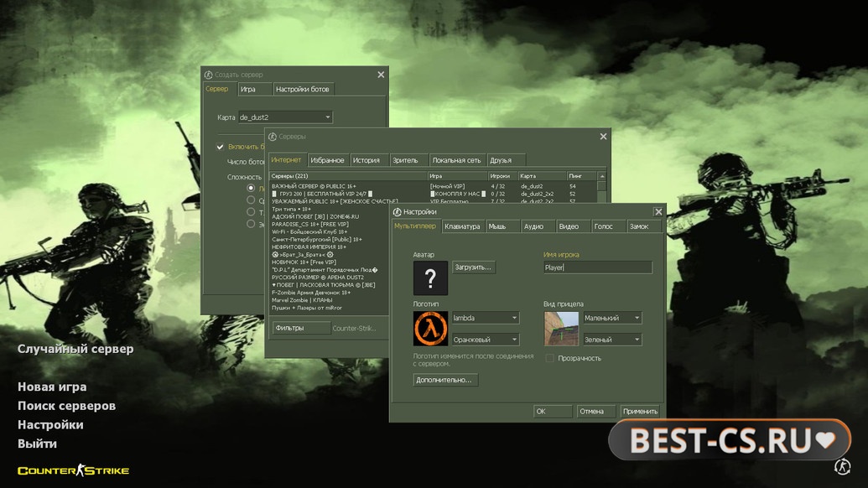Click the orange lambda spray logo preview
The height and width of the screenshot is (488, 868).
(x=430, y=328)
